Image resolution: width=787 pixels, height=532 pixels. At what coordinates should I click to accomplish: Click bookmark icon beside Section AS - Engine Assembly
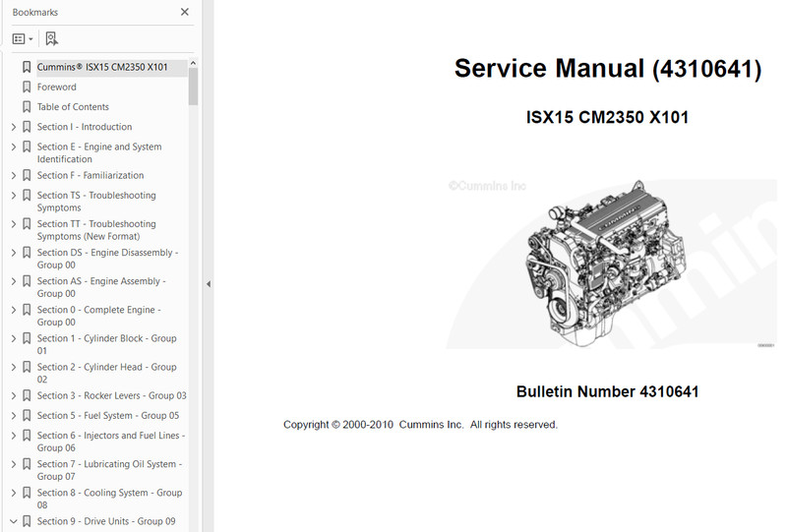[x=27, y=281]
